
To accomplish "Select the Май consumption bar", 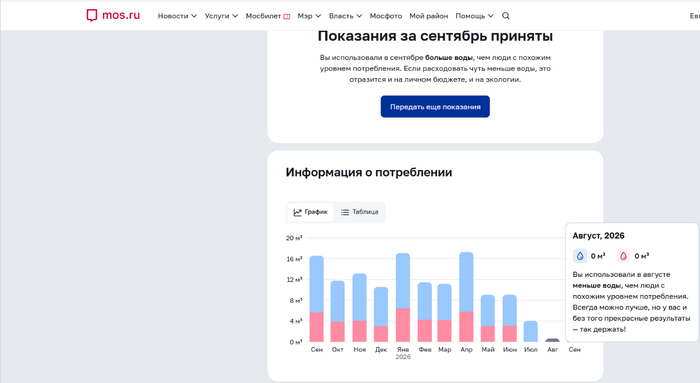I will pyautogui.click(x=488, y=318).
